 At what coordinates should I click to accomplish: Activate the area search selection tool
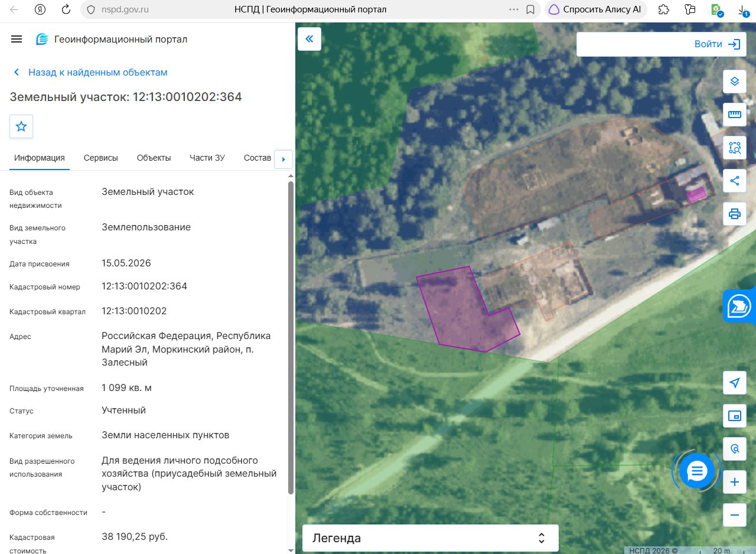click(735, 148)
